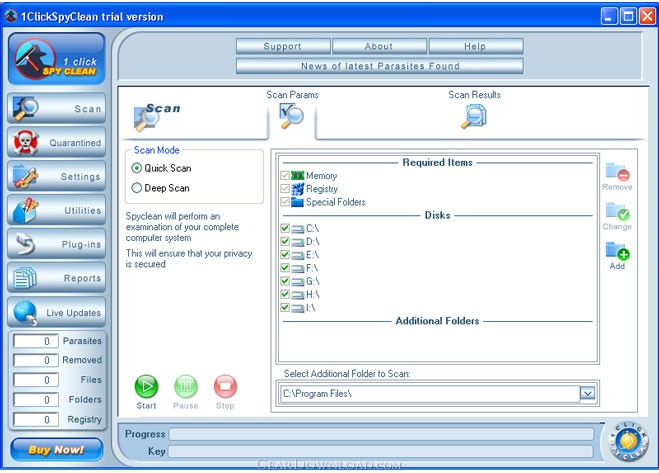Viewport: 659px width, 473px height.
Task: Click the Registry counter field
Action: (36, 420)
